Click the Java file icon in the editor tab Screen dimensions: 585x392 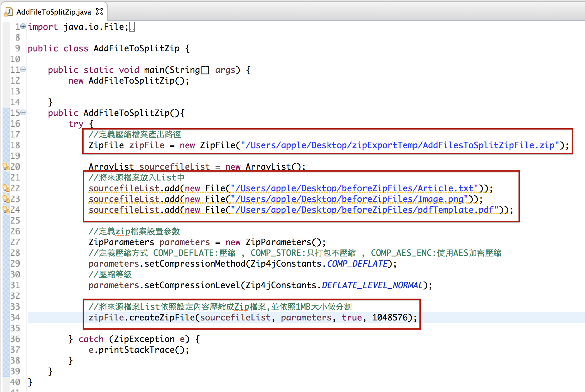click(x=9, y=12)
